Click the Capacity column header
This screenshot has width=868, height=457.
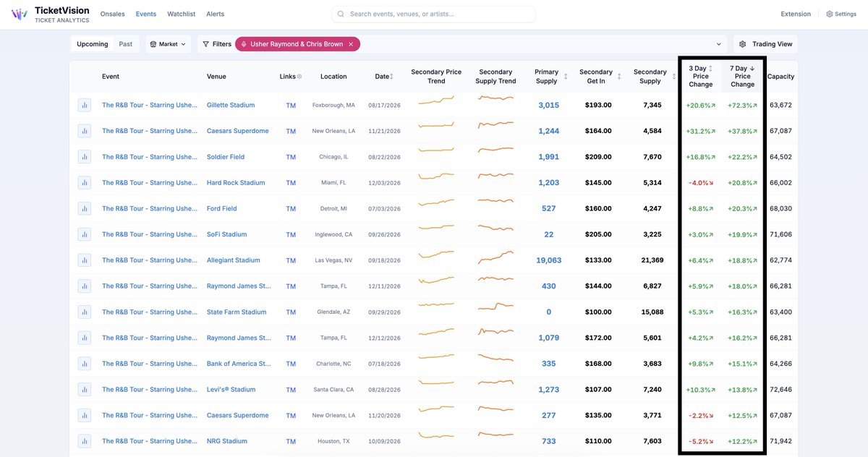781,76
